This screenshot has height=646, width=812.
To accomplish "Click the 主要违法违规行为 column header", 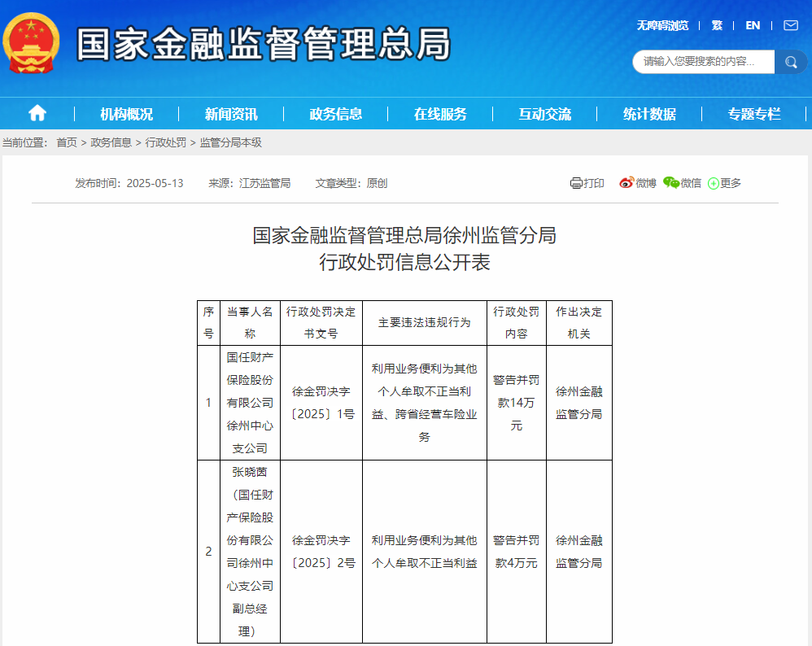I will pos(425,323).
